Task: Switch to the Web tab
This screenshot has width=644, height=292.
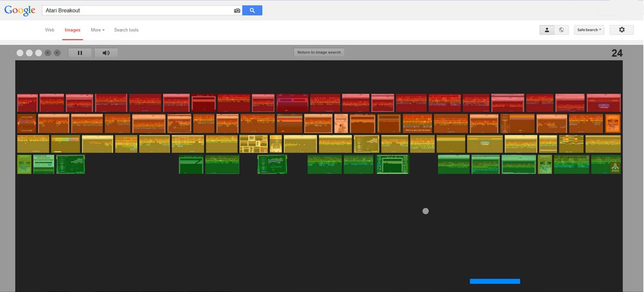Action: [x=50, y=30]
